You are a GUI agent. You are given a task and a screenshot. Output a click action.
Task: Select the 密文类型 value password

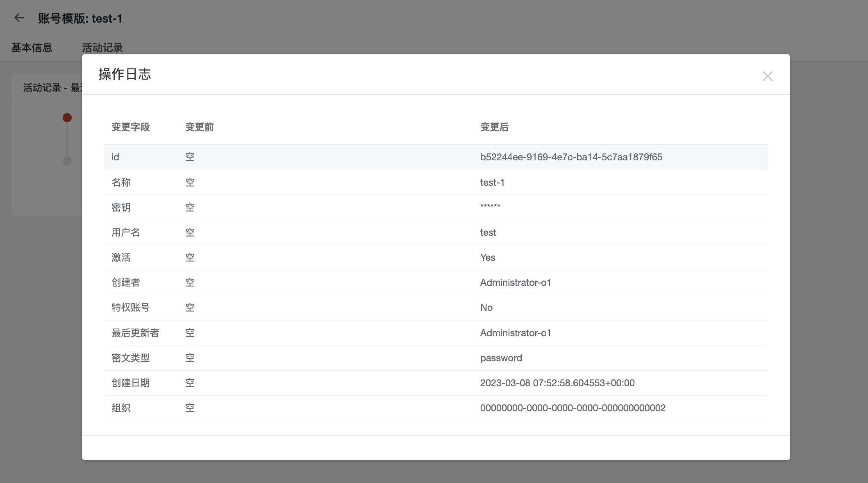(x=501, y=358)
